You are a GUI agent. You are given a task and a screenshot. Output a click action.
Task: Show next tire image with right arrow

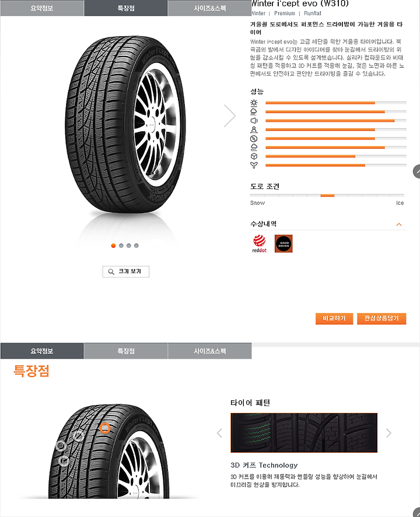coord(229,116)
